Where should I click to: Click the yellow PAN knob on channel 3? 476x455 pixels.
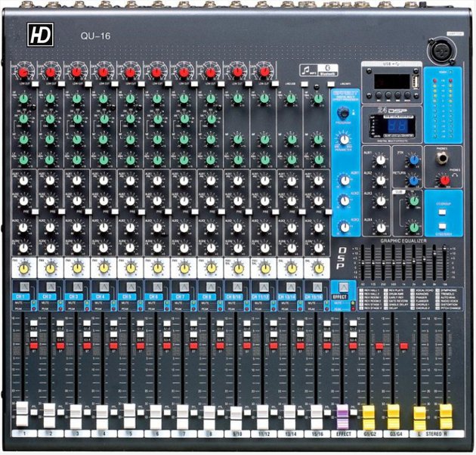pos(77,268)
